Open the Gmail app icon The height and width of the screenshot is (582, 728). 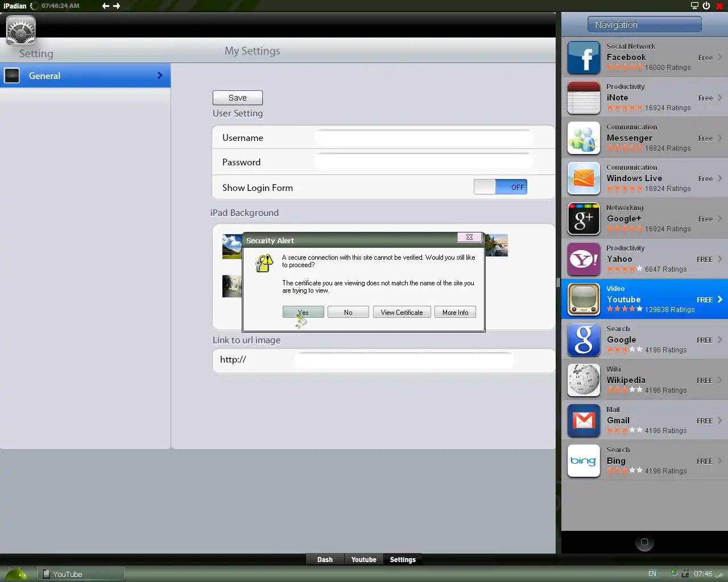pos(584,421)
